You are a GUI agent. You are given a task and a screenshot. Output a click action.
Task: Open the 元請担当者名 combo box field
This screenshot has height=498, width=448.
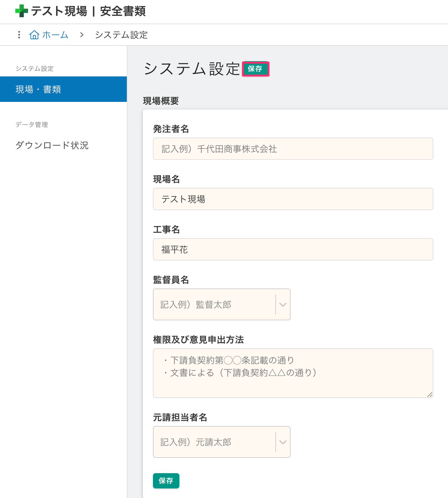[x=214, y=442]
